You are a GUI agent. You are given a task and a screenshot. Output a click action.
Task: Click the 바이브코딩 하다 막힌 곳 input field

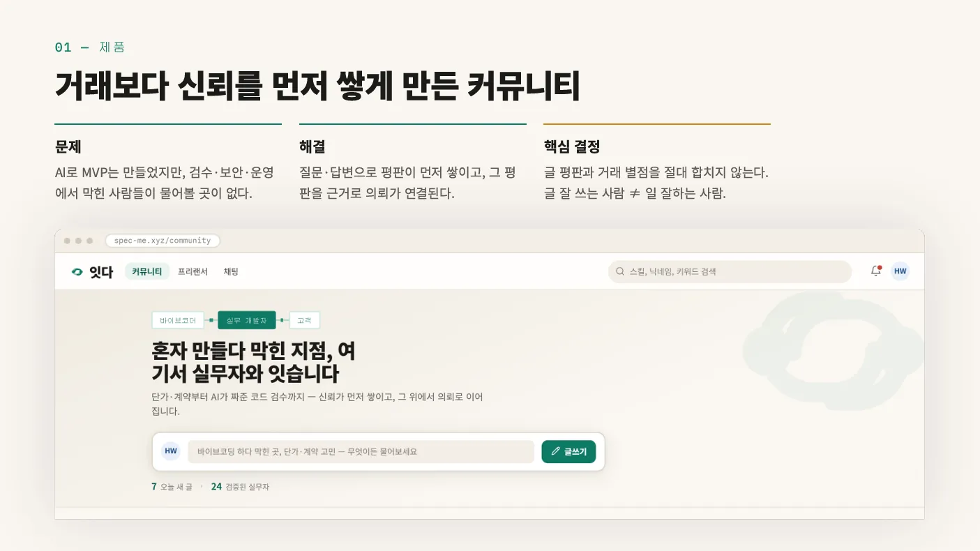point(361,451)
